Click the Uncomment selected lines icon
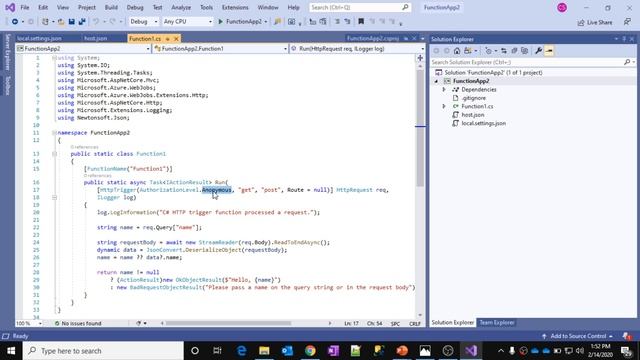The height and width of the screenshot is (360, 640). 347,22
